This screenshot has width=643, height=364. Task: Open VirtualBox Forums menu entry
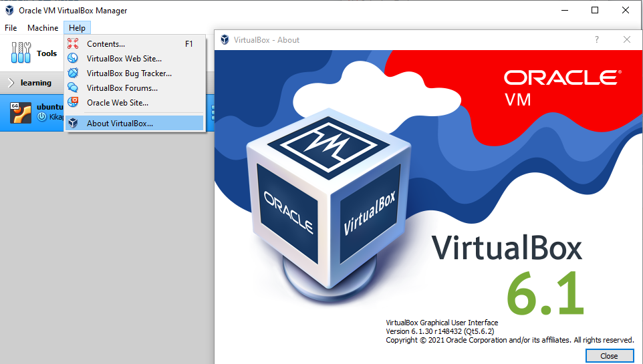[134, 88]
